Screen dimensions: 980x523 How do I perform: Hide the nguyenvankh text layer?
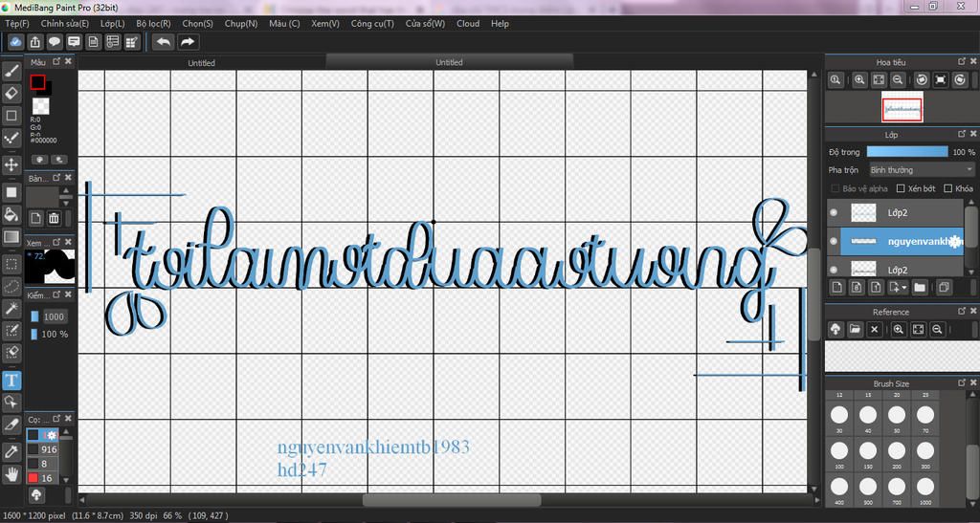tap(834, 241)
